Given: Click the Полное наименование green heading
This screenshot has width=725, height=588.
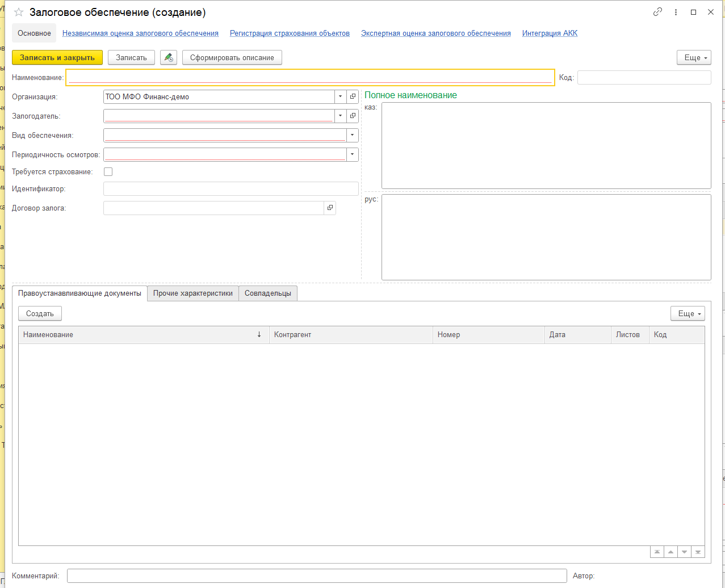Looking at the screenshot, I should click(x=410, y=95).
